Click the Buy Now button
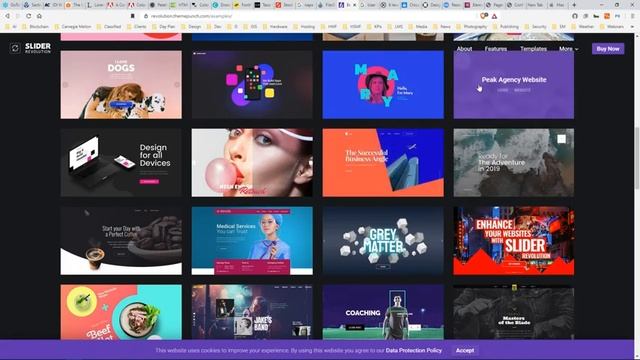Viewport: 640px width, 360px height. (x=608, y=49)
